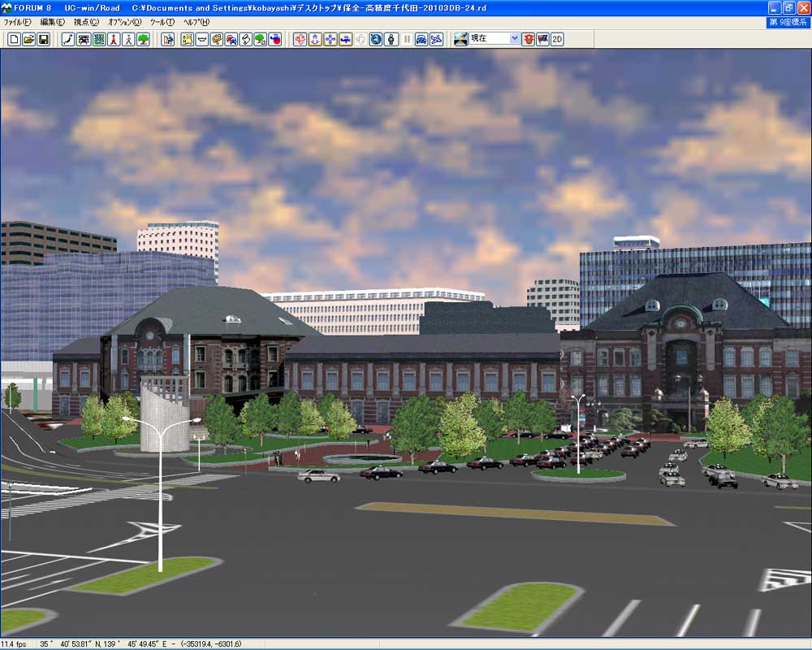Minimize the UC-win/Road window
812x650 pixels.
pos(774,8)
